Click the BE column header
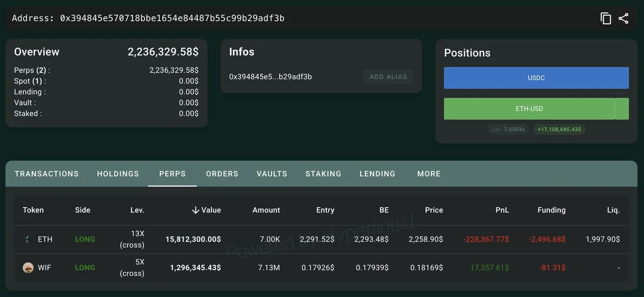Image resolution: width=644 pixels, height=297 pixels. pyautogui.click(x=384, y=210)
